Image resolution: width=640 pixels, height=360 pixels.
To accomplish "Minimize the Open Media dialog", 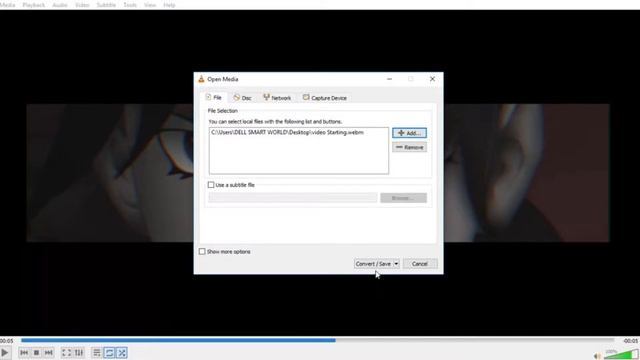I will point(389,79).
